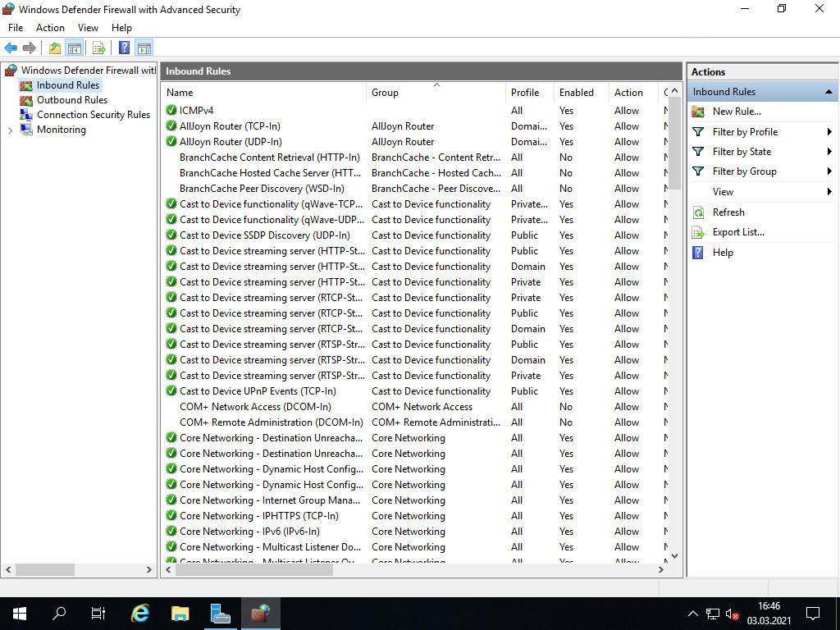Toggle Show/Hide Action Pane toolbar button

[144, 48]
